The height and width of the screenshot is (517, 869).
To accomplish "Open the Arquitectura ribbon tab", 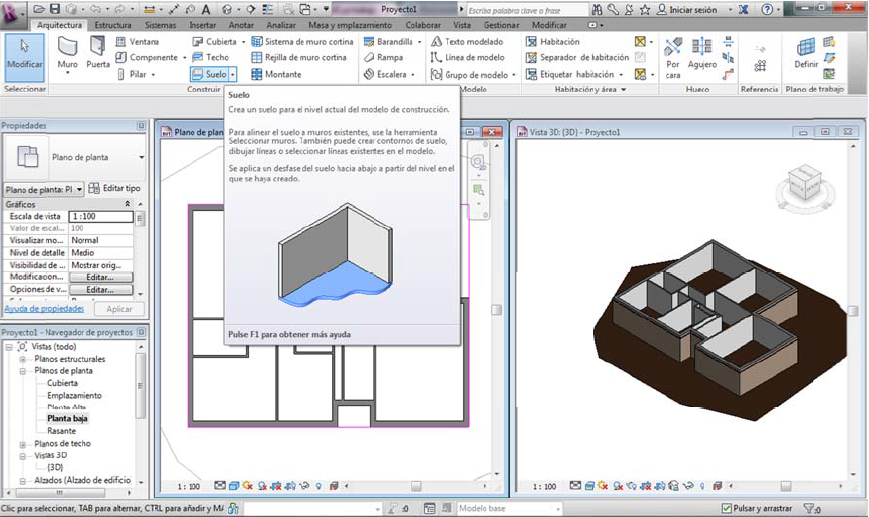I will [59, 25].
